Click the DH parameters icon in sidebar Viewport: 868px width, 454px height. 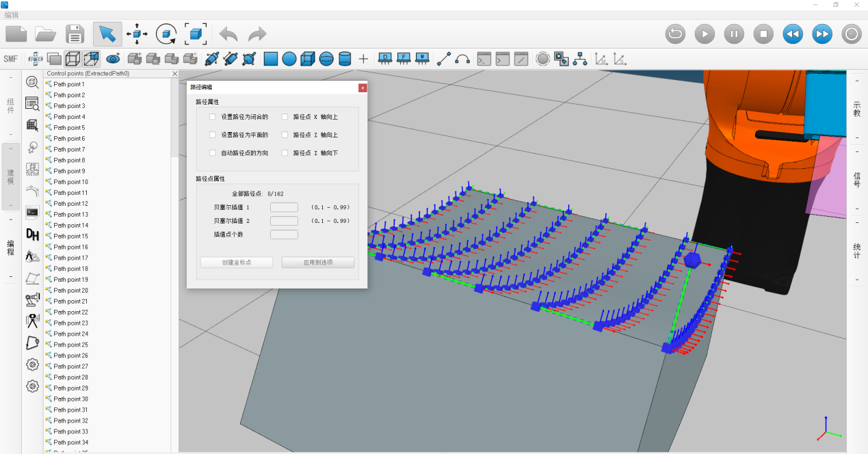pos(32,235)
